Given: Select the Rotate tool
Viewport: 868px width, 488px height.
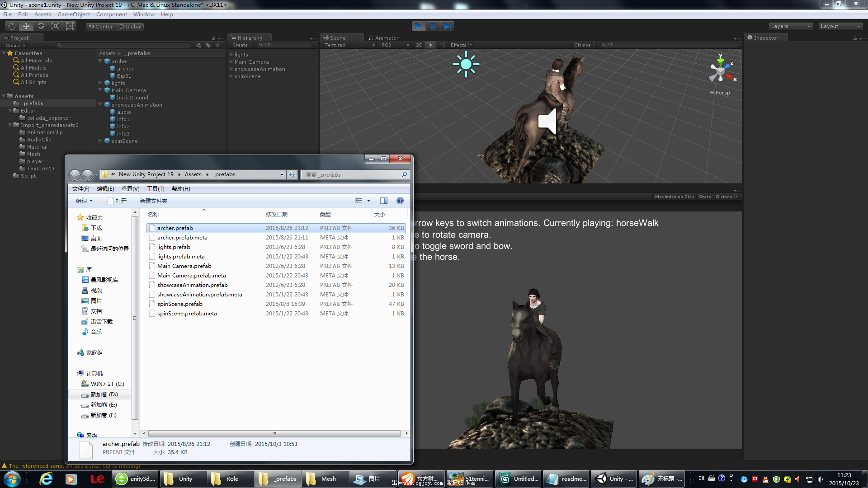Looking at the screenshot, I should (41, 26).
